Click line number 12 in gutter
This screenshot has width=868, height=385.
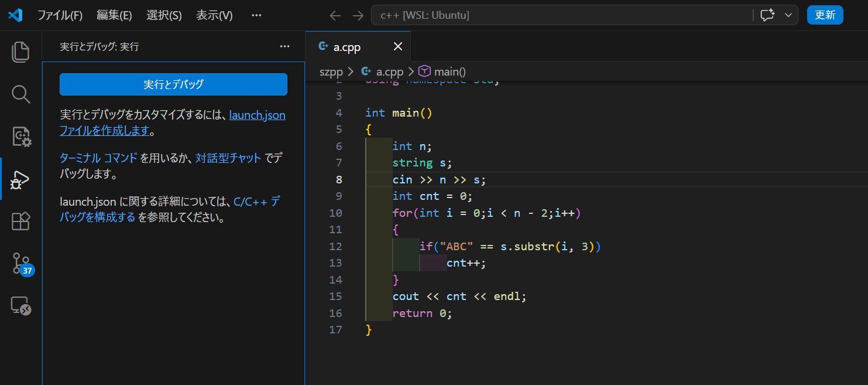tap(336, 247)
